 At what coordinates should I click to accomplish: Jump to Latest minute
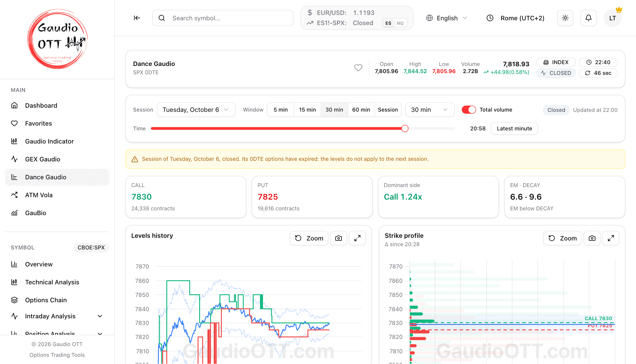[514, 128]
